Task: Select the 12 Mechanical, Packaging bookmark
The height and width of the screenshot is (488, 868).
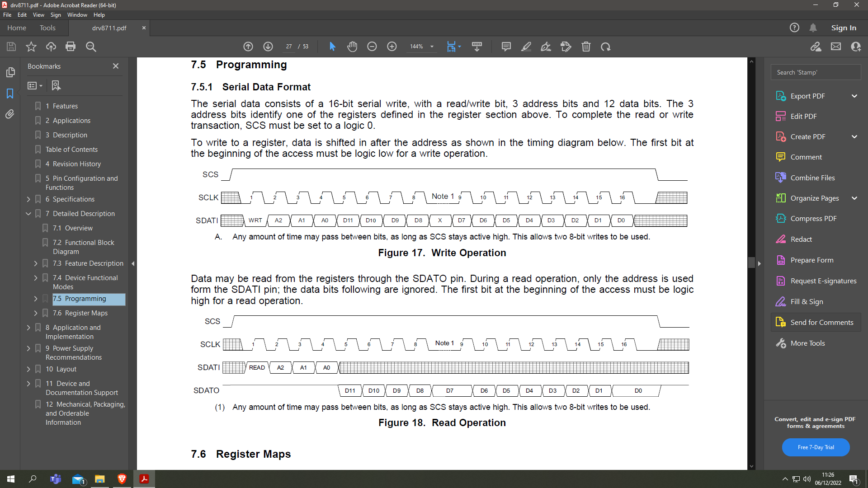Action: click(85, 413)
